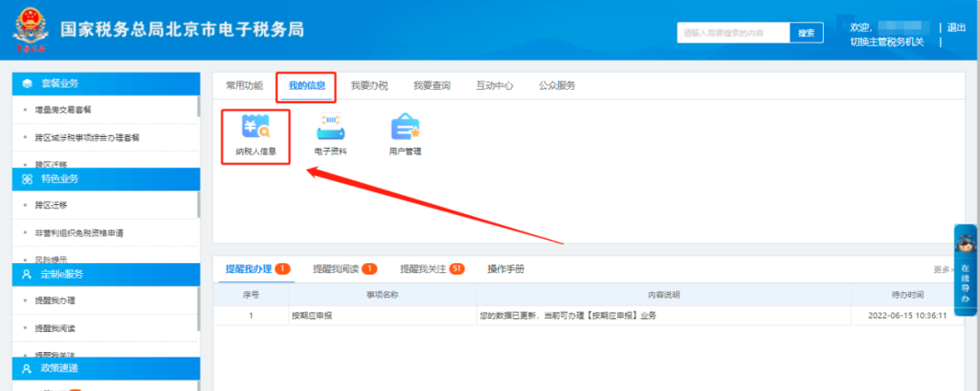Screen dimensions: 980x391
Task: Click the 2022-06-15 10:36:11 time cell
Action: pos(907,316)
